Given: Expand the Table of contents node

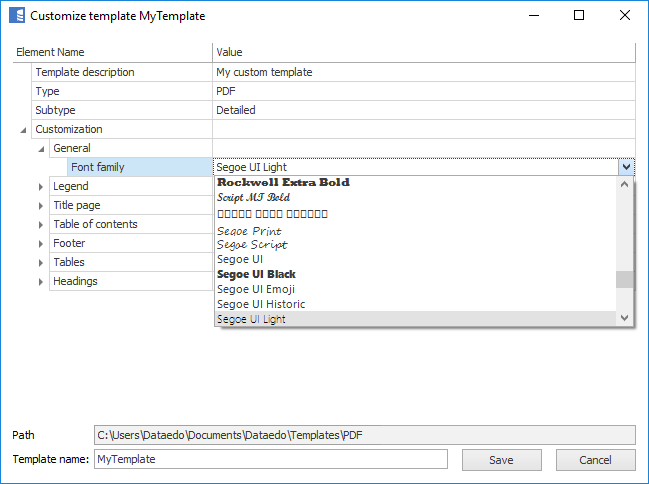Looking at the screenshot, I should tap(41, 224).
